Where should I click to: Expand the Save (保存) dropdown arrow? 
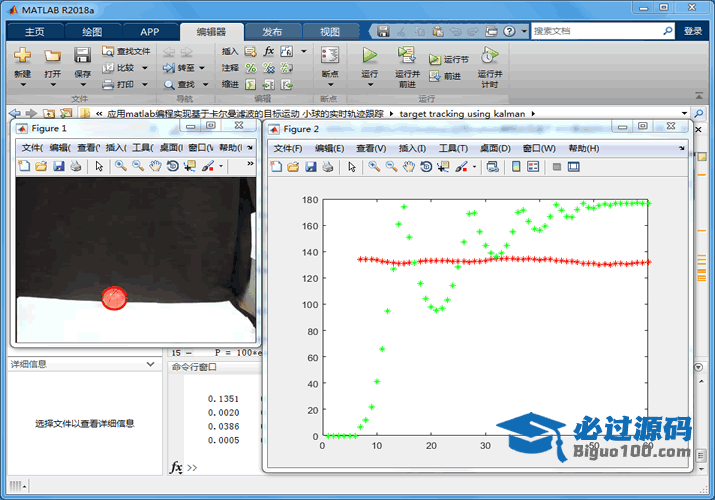[83, 85]
